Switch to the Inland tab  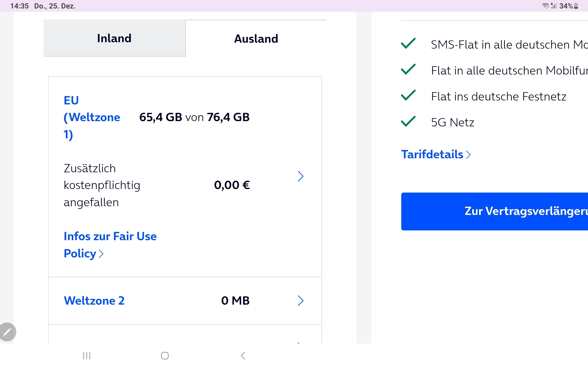click(114, 38)
